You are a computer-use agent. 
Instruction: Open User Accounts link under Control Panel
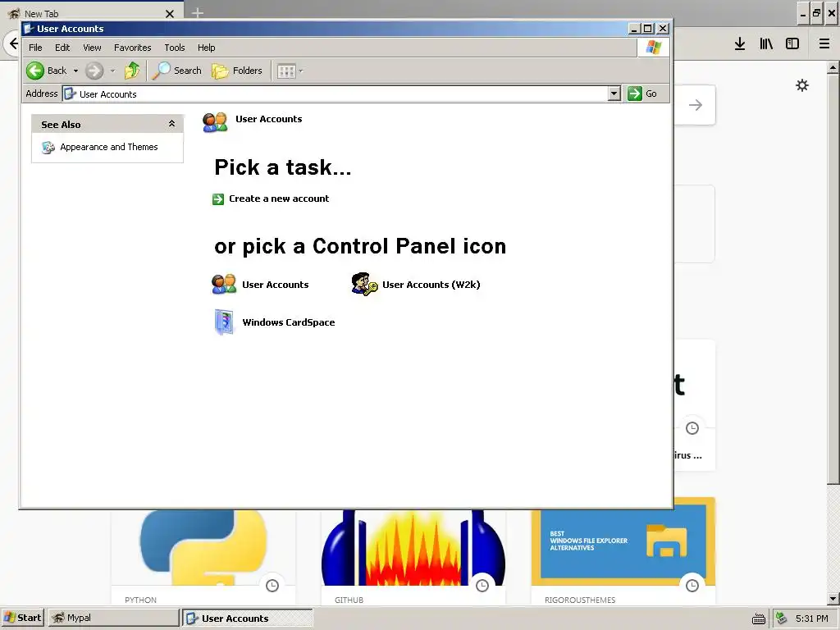pos(276,285)
